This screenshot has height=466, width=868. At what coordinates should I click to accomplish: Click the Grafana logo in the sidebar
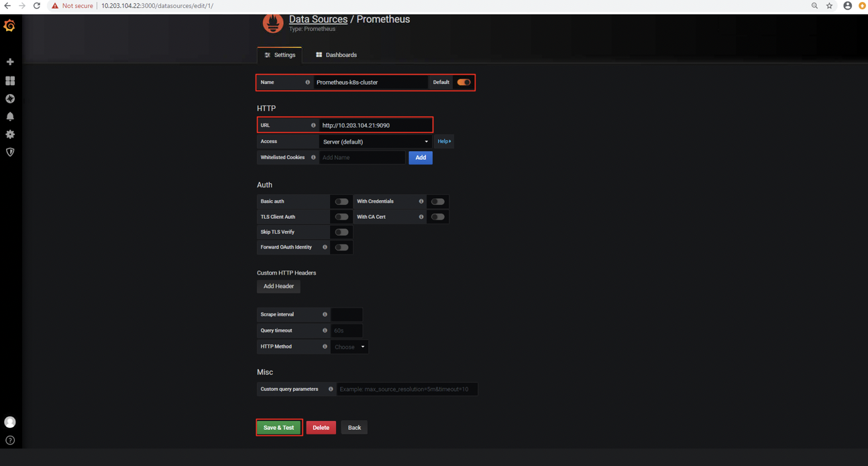tap(9, 26)
